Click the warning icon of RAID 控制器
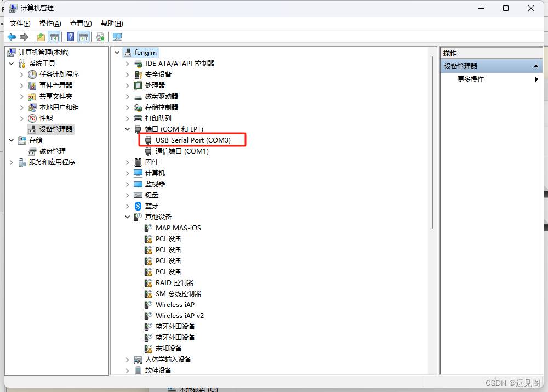 point(148,282)
